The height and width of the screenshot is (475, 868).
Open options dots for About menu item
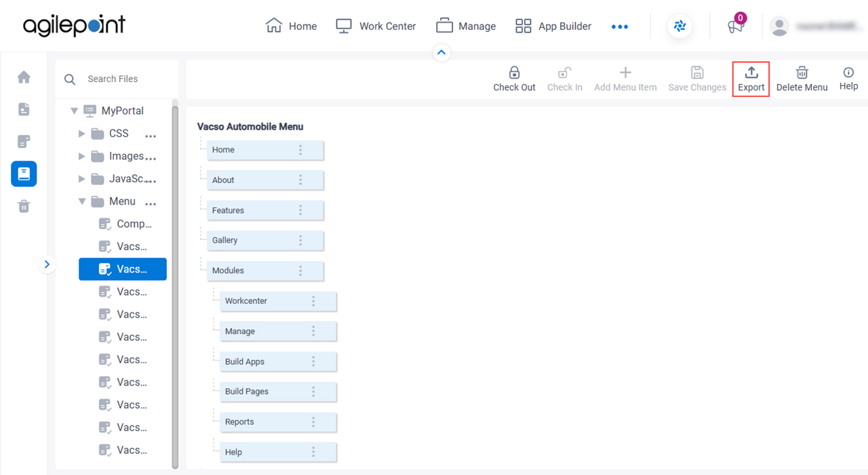coord(300,180)
